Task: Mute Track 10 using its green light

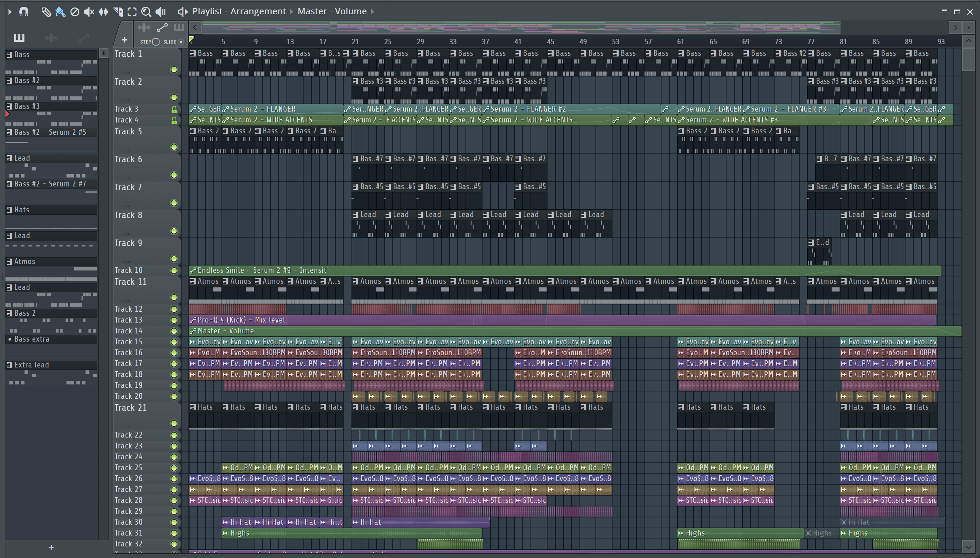Action: pos(174,271)
